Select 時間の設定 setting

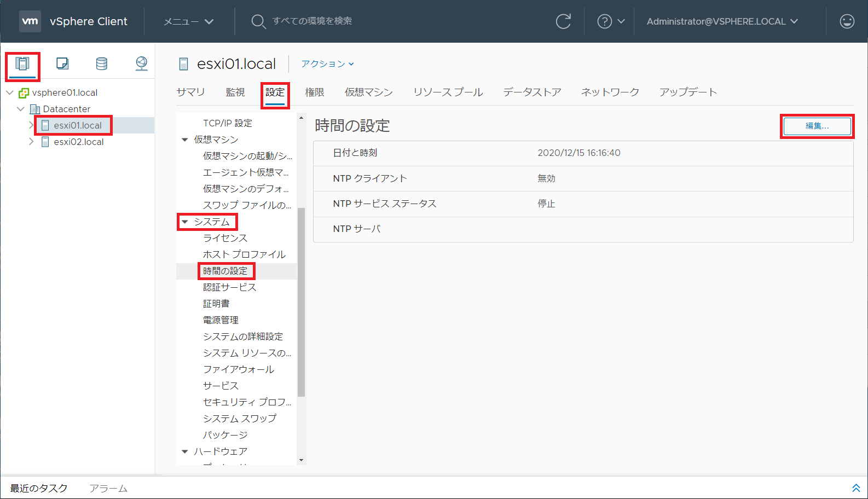[x=225, y=271]
